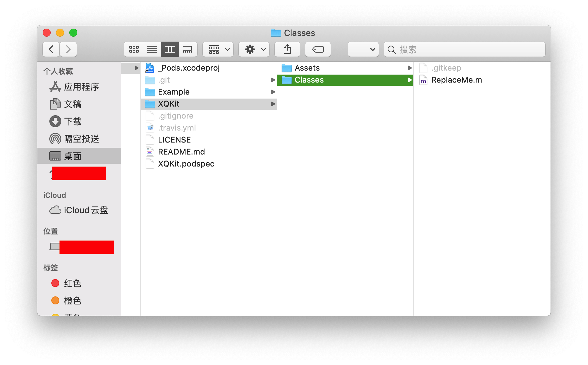Open the gear action menu
The height and width of the screenshot is (365, 588).
(x=254, y=49)
